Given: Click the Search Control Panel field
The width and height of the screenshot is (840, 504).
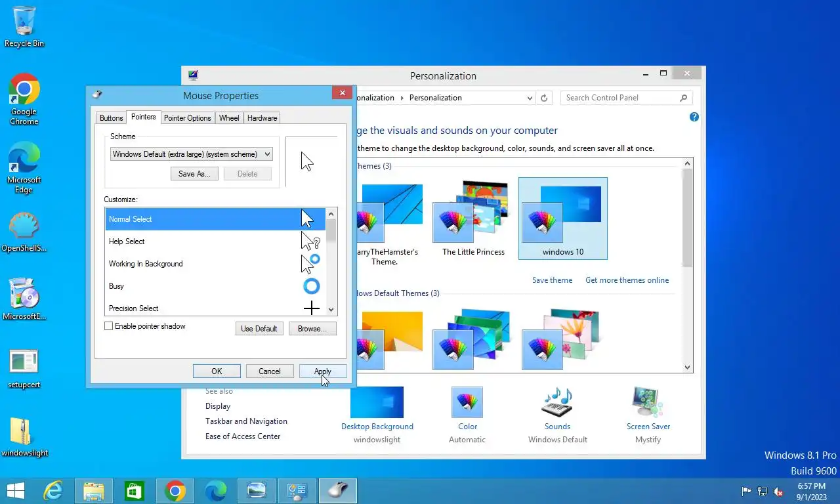Looking at the screenshot, I should click(x=620, y=98).
